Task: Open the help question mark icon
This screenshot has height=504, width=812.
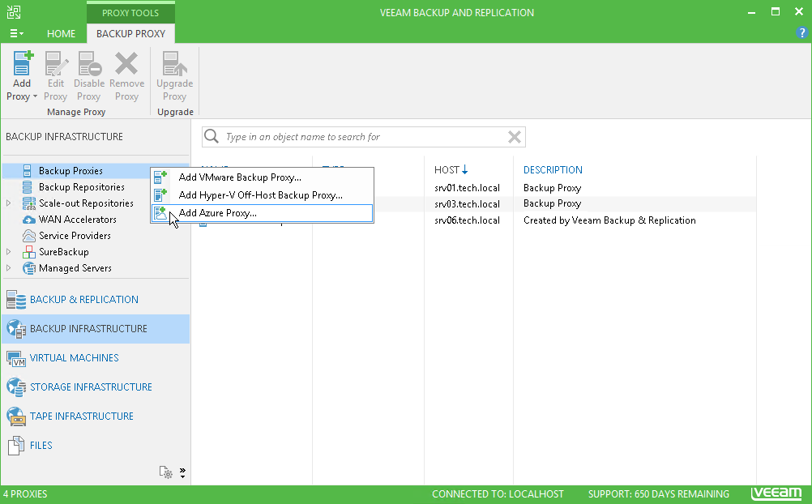Action: (801, 33)
